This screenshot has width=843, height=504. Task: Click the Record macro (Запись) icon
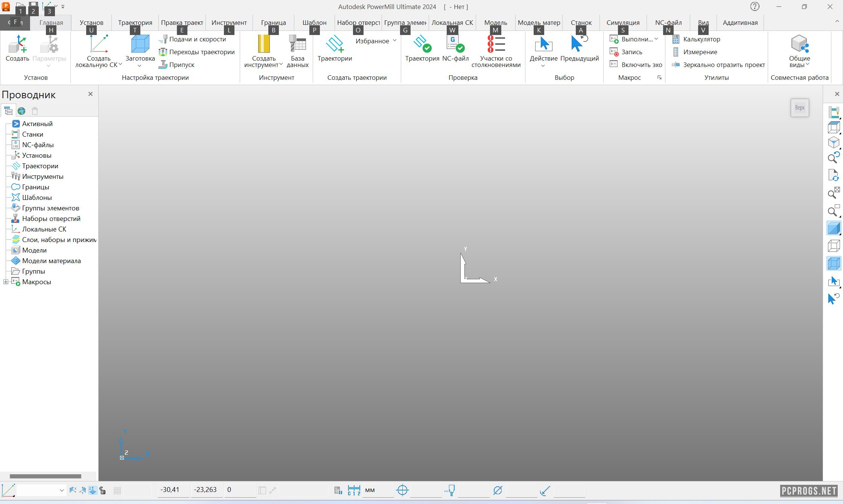click(x=614, y=52)
